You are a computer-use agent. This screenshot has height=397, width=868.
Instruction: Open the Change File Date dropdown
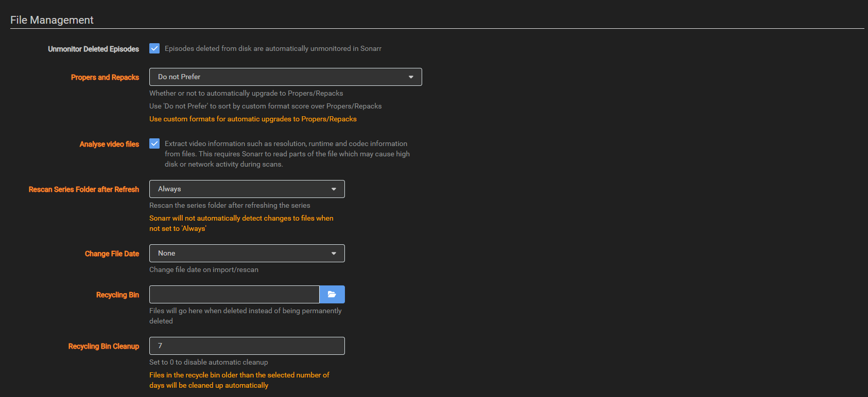(247, 253)
